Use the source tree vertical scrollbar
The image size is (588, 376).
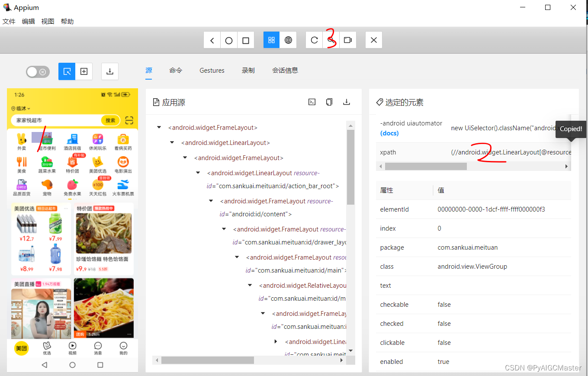point(351,167)
